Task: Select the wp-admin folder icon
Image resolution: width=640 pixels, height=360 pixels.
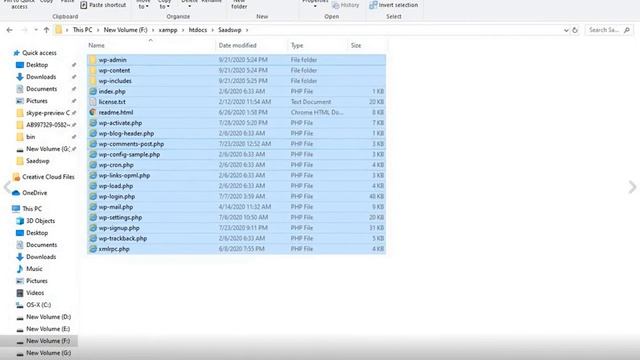Action: [93, 60]
